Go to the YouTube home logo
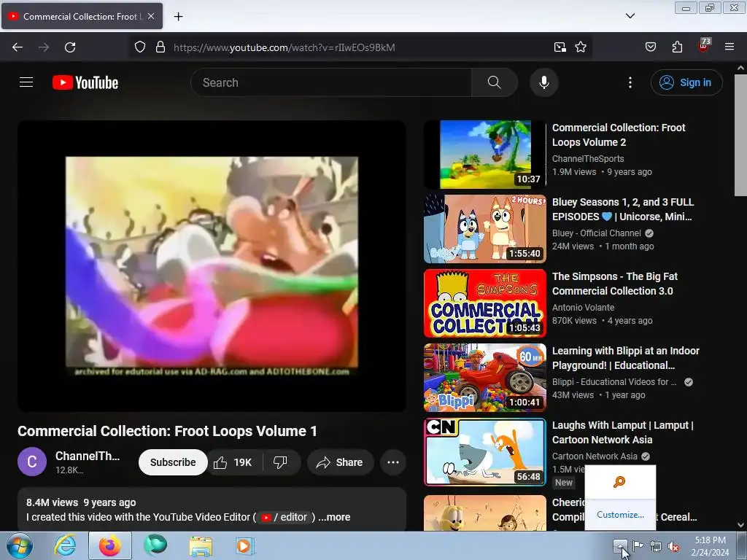Screen dimensions: 747x560 pyautogui.click(x=85, y=82)
